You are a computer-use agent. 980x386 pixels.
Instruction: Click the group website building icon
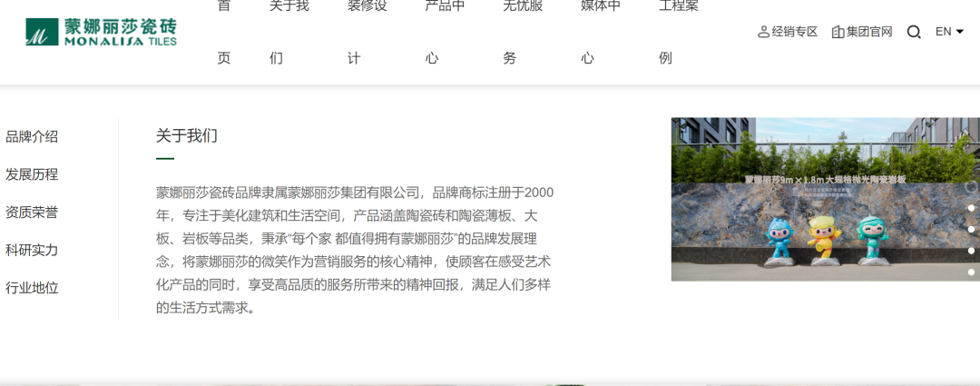coord(838,32)
